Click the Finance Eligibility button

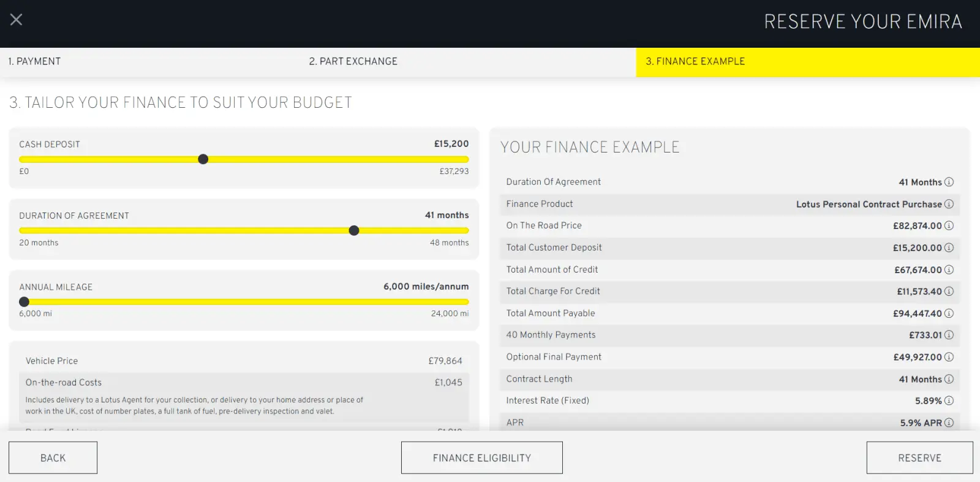[x=481, y=458]
